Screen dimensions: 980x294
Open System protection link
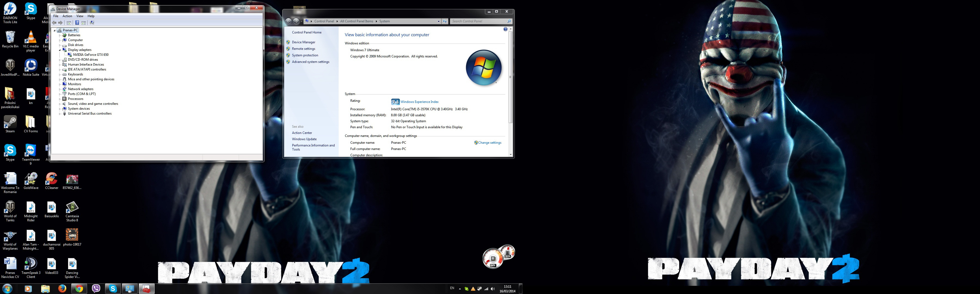pyautogui.click(x=305, y=55)
